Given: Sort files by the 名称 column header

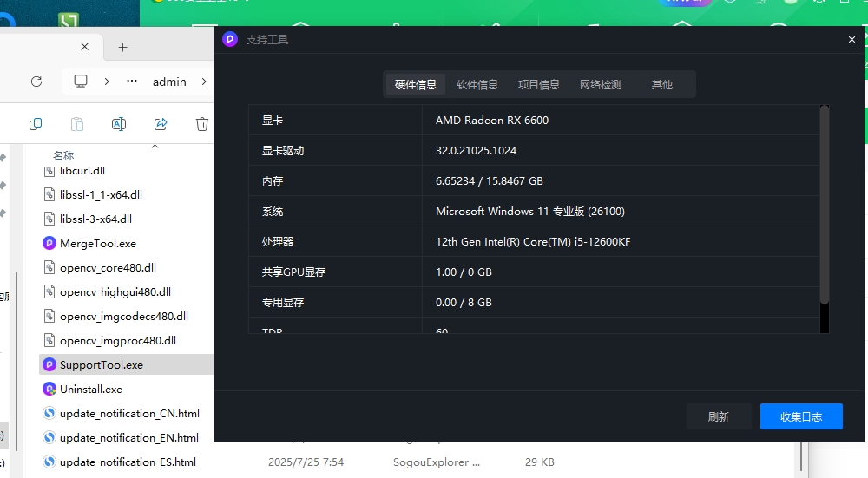Looking at the screenshot, I should coord(63,155).
